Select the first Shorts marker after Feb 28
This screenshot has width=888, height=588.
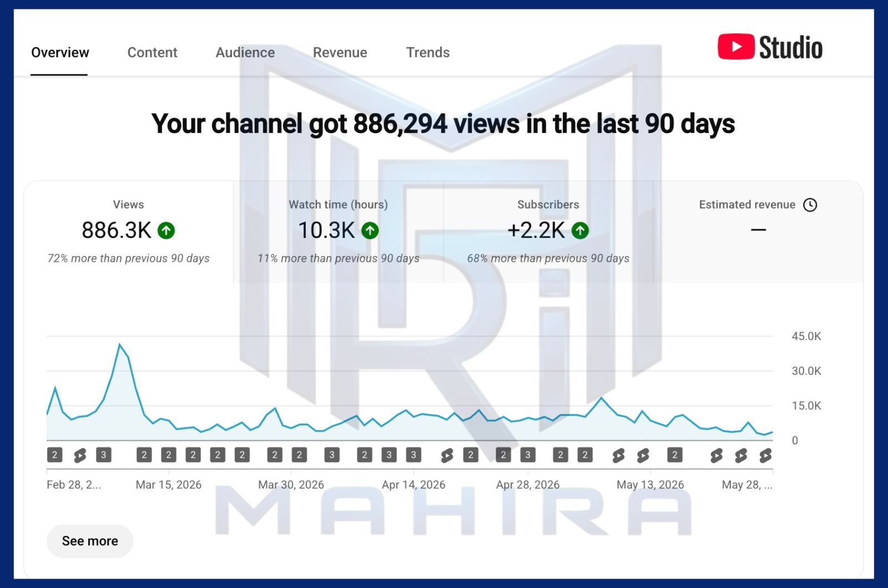pyautogui.click(x=79, y=455)
